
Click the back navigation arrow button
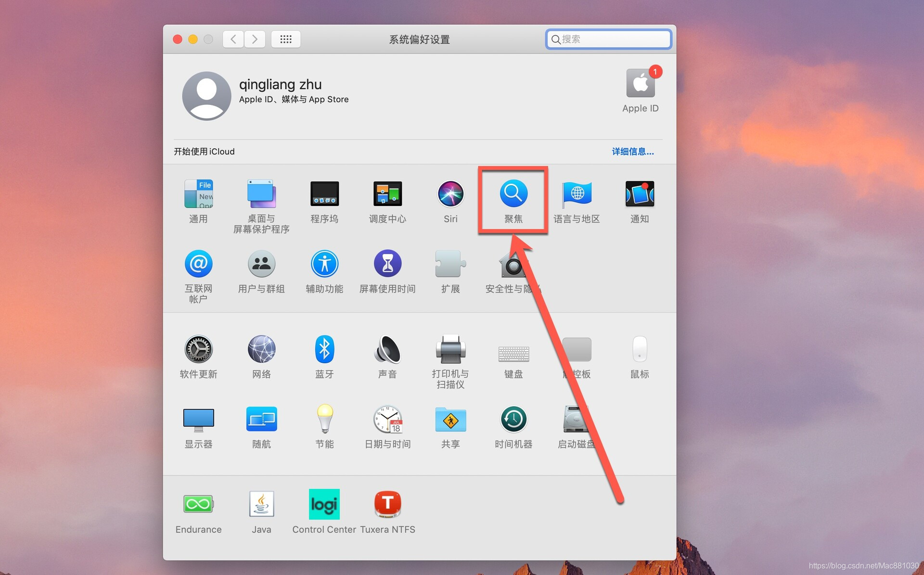(233, 39)
